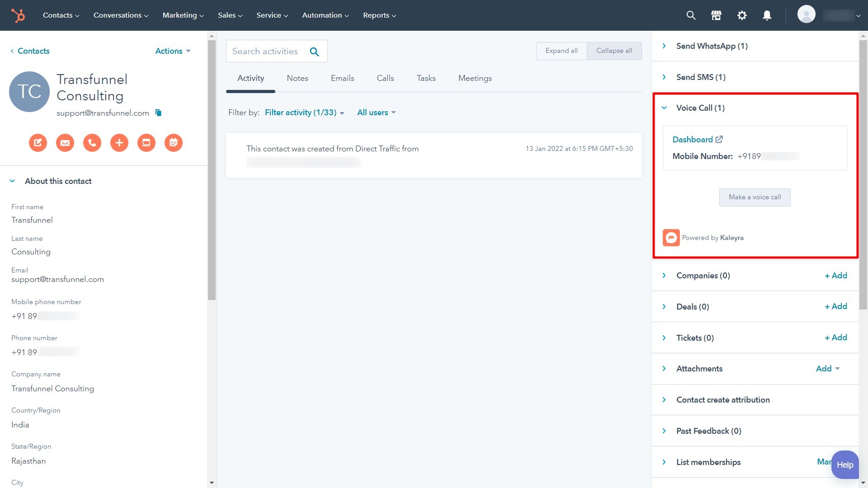Click the edit contact icon
This screenshot has height=488, width=868.
(38, 142)
